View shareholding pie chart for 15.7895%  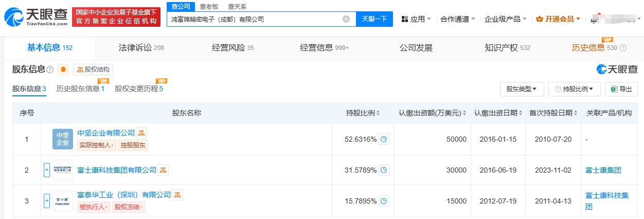click(384, 201)
